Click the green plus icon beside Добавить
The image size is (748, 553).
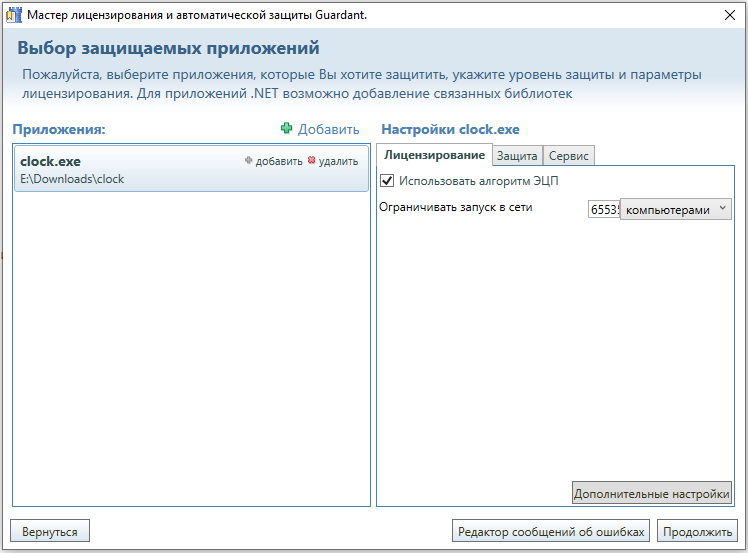(x=287, y=129)
